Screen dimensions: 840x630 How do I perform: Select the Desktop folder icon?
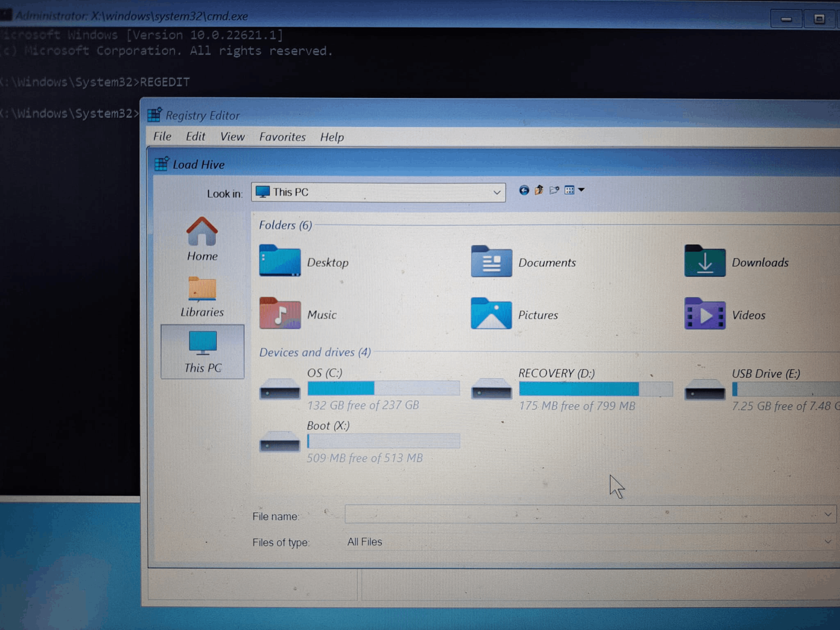coord(280,260)
